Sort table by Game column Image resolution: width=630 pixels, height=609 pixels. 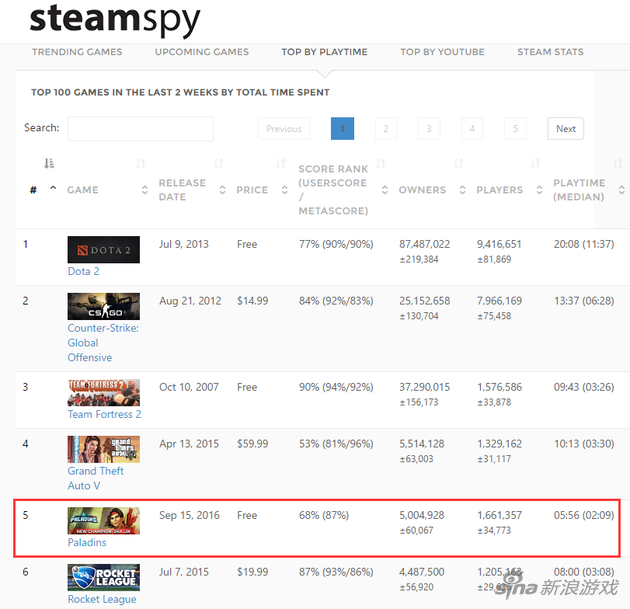click(x=83, y=190)
